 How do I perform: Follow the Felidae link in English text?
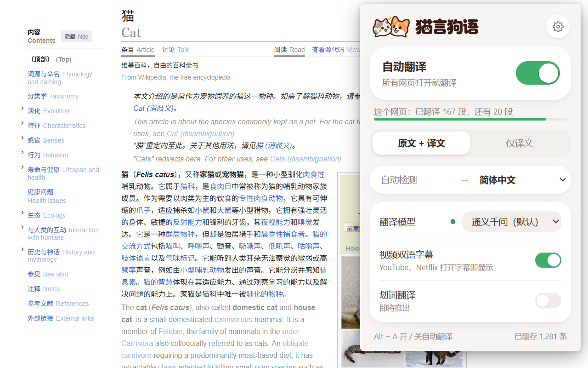pyautogui.click(x=170, y=331)
